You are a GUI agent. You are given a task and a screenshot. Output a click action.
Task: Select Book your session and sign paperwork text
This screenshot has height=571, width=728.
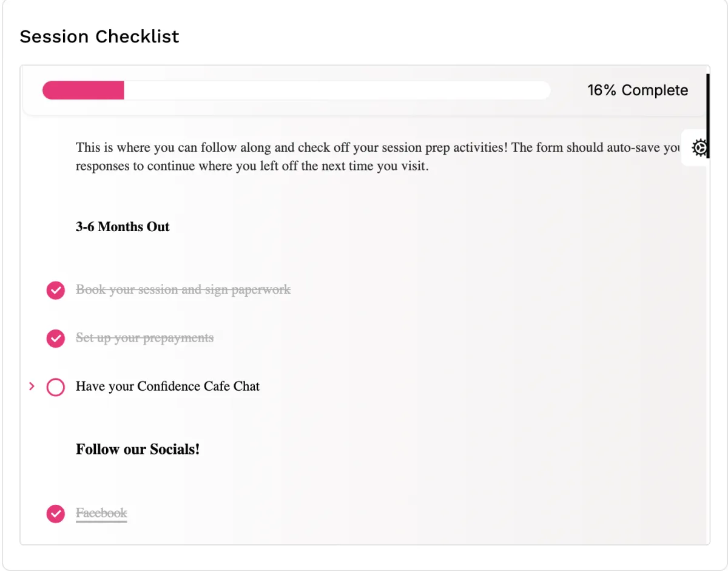pyautogui.click(x=183, y=289)
